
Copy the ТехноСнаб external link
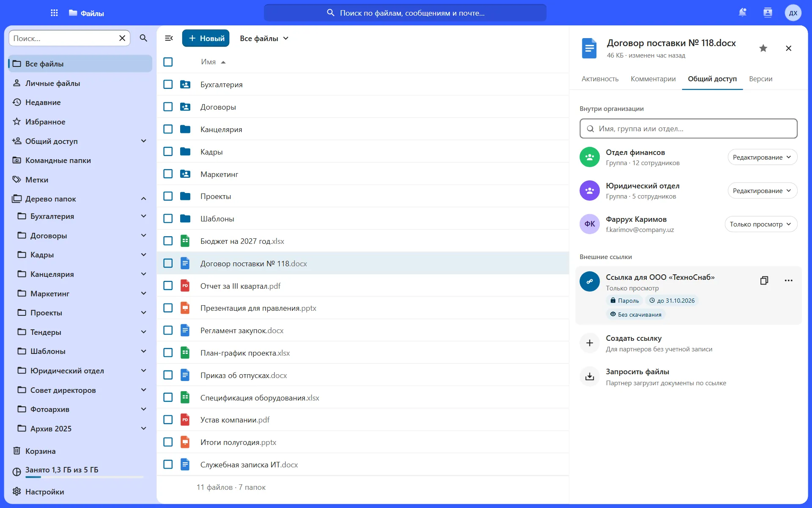coord(764,281)
